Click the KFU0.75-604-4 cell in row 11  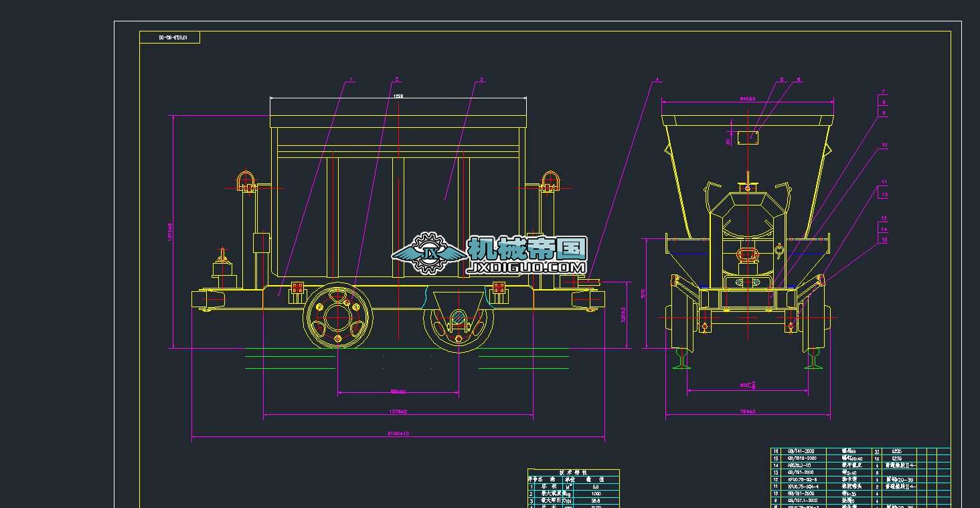click(804, 487)
